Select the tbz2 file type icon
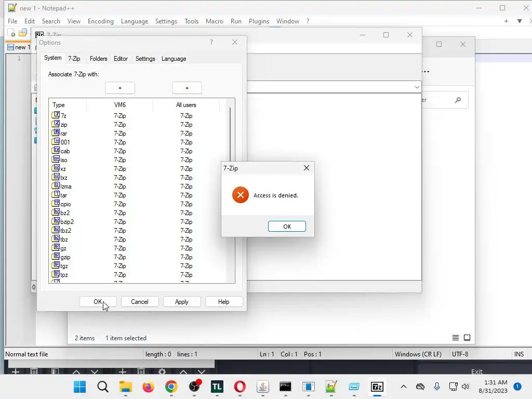 pyautogui.click(x=56, y=230)
